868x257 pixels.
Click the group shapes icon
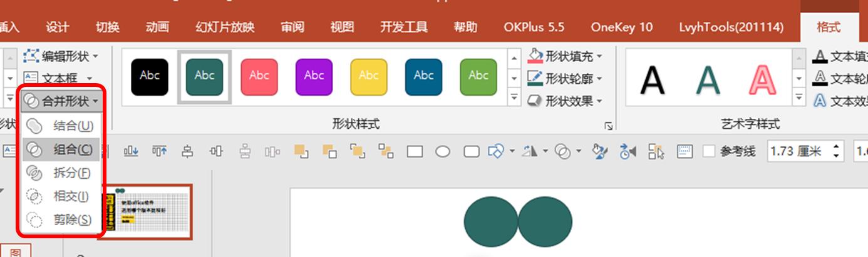[358, 151]
